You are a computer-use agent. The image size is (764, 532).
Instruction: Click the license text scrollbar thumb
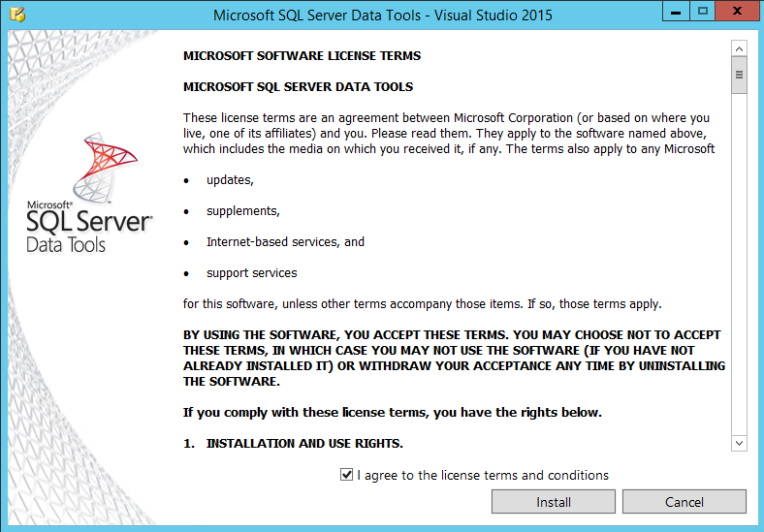click(739, 75)
